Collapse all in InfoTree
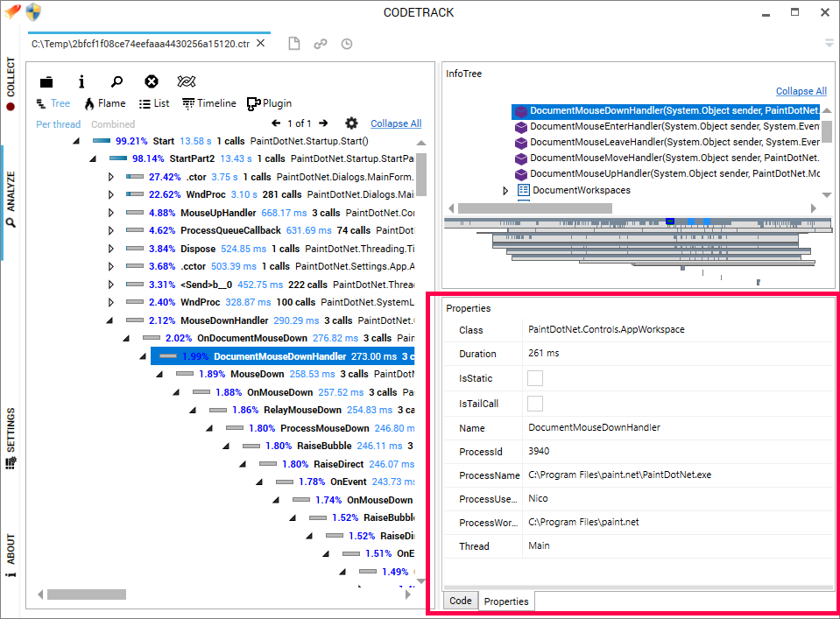The image size is (840, 619). (x=801, y=91)
